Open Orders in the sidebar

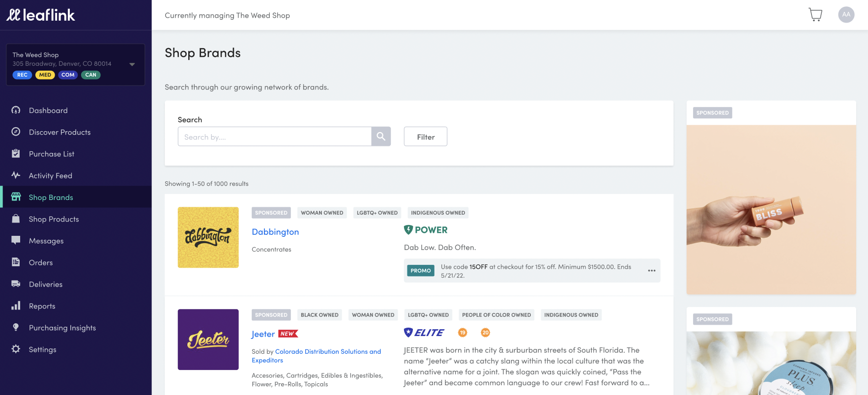point(41,262)
